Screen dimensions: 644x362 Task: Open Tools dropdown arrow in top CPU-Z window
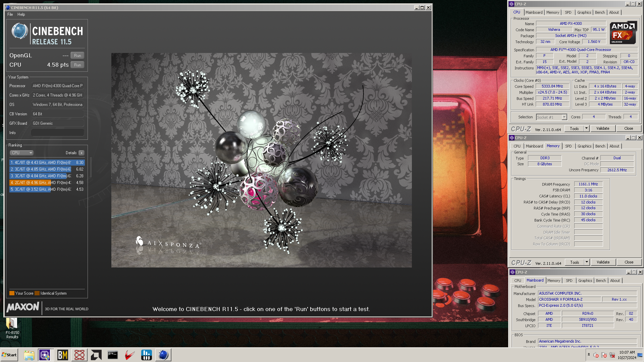pos(586,128)
